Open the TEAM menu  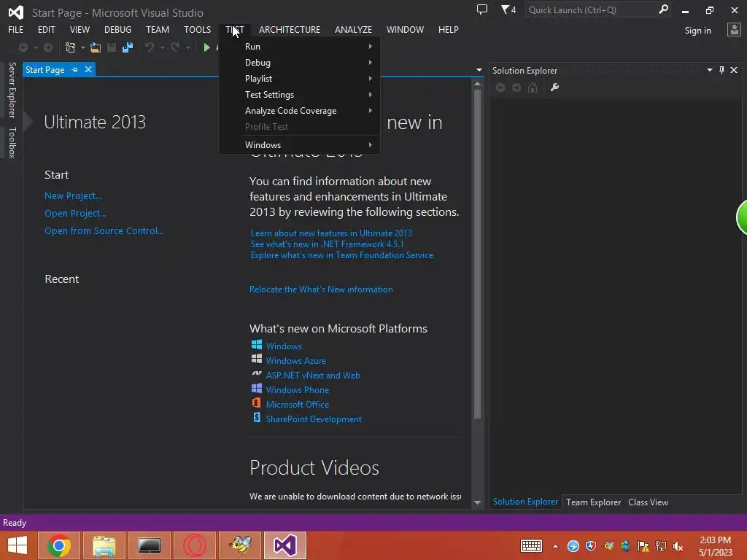click(x=158, y=29)
